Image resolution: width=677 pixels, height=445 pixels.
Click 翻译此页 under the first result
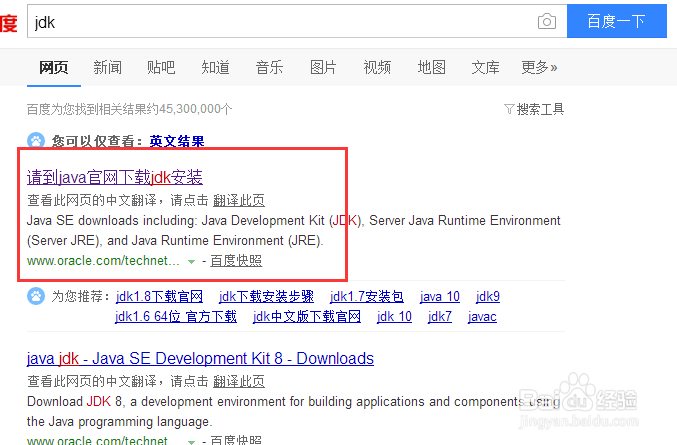239,200
